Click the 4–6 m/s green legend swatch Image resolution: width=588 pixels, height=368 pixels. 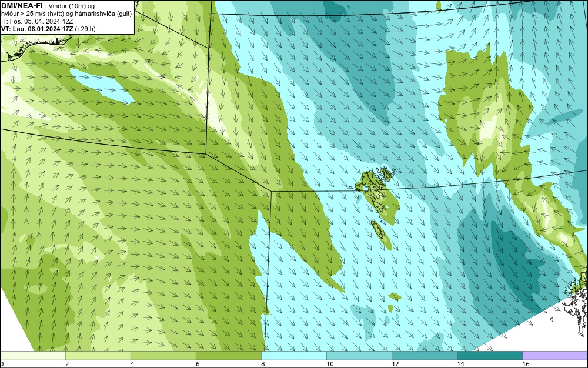coord(163,355)
